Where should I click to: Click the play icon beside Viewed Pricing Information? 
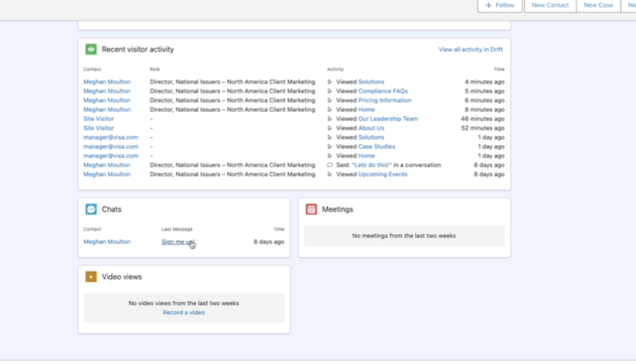click(x=330, y=100)
